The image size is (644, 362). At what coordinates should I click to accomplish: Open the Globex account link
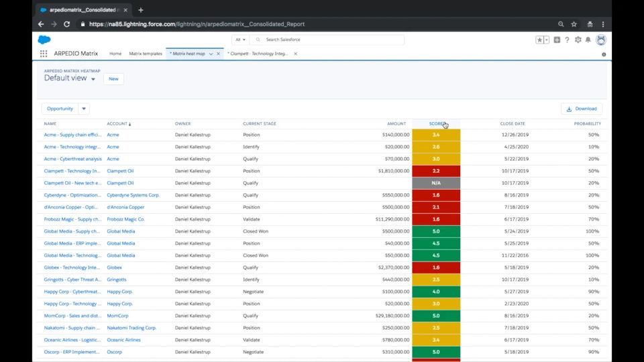[114, 267]
